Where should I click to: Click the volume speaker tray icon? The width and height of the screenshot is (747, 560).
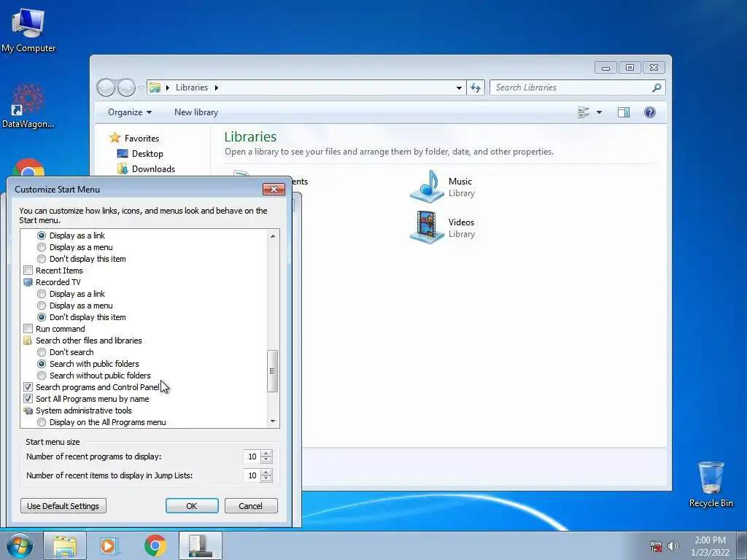point(673,546)
